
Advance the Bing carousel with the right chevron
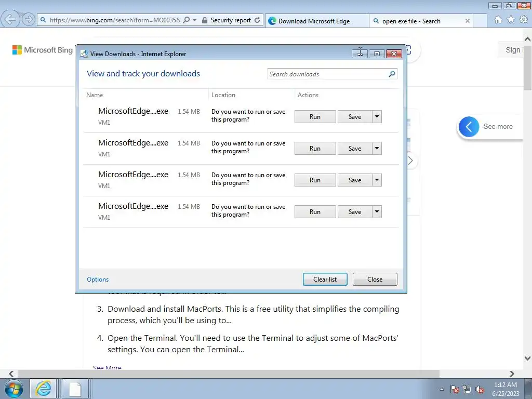coord(410,161)
